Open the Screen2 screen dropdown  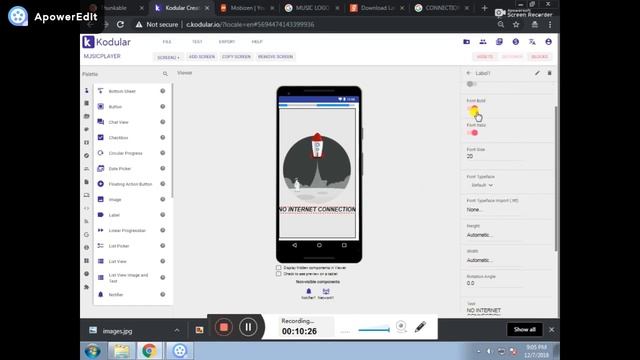tap(168, 57)
